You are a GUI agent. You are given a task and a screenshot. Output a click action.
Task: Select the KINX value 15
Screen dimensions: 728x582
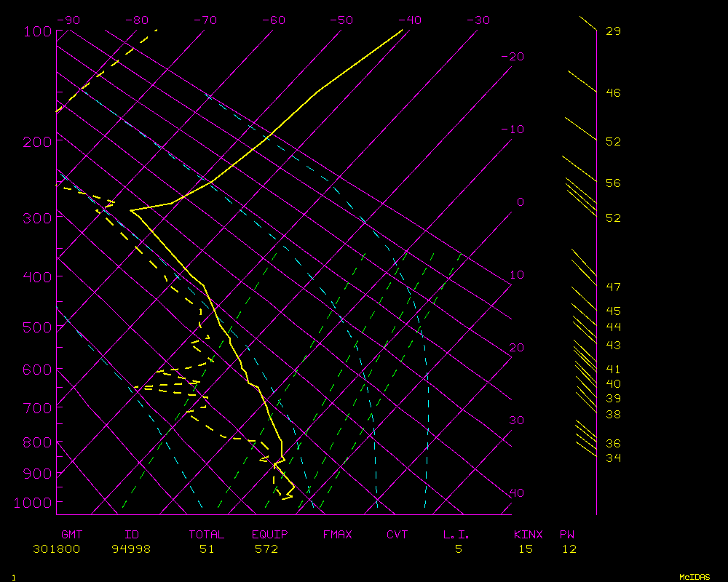526,549
